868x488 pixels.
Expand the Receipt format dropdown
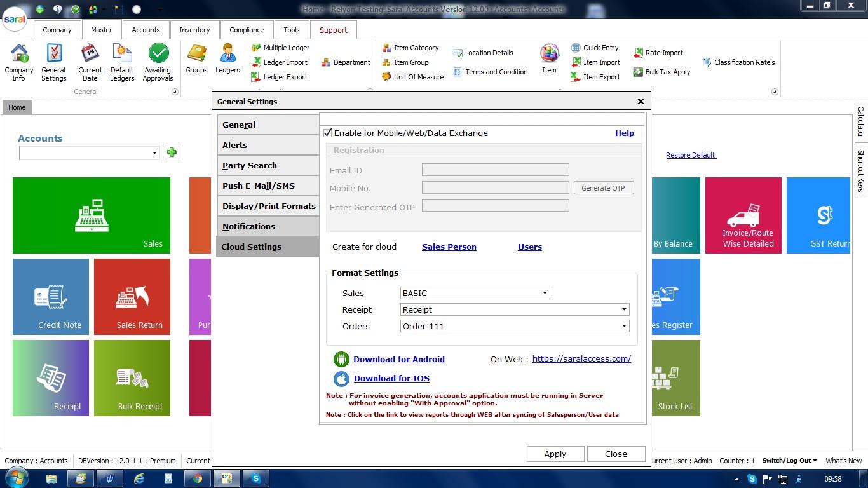click(x=623, y=309)
